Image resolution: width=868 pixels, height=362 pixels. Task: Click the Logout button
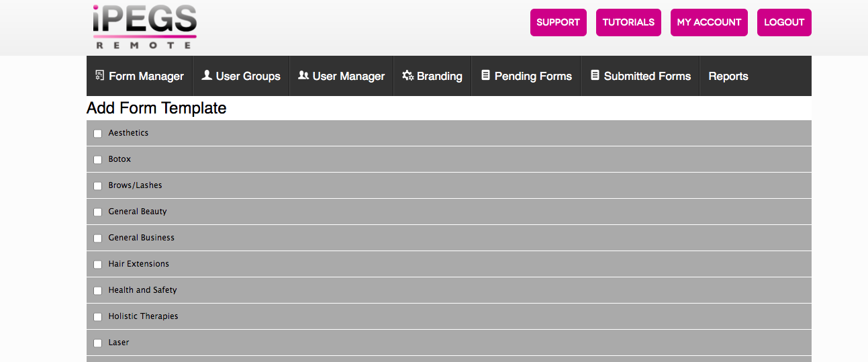tap(784, 22)
